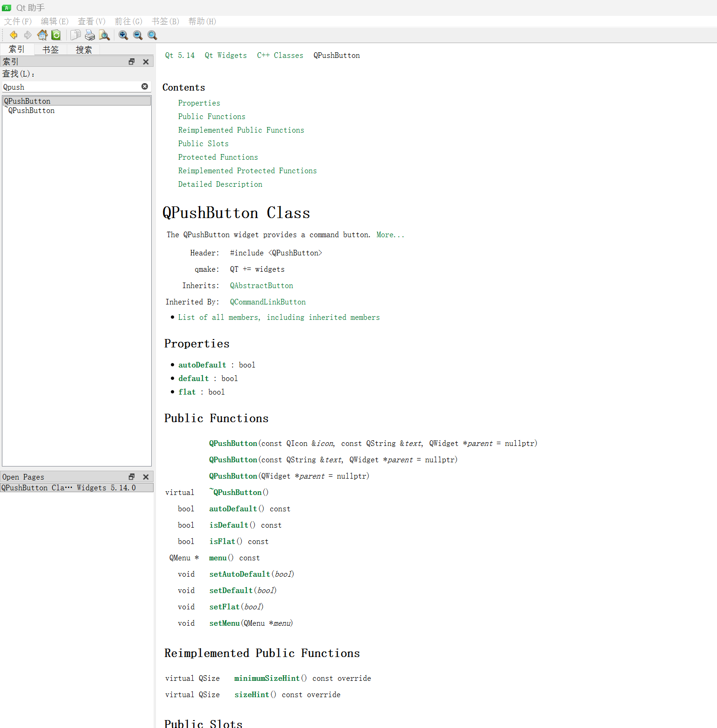Go back with the yellow arrow icon
This screenshot has width=717, height=728.
point(14,35)
